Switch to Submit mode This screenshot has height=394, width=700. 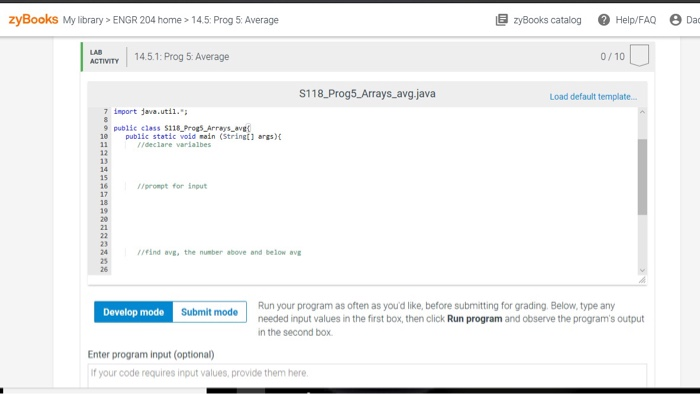tap(209, 312)
